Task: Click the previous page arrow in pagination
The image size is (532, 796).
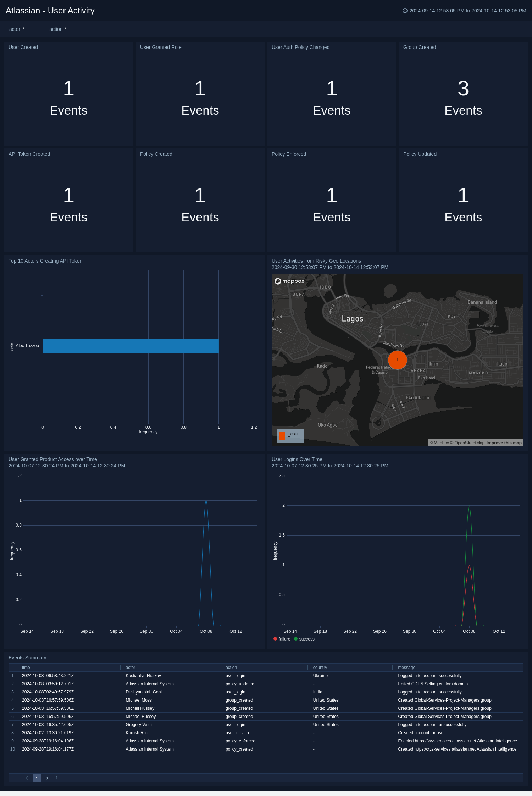Action: click(x=27, y=778)
